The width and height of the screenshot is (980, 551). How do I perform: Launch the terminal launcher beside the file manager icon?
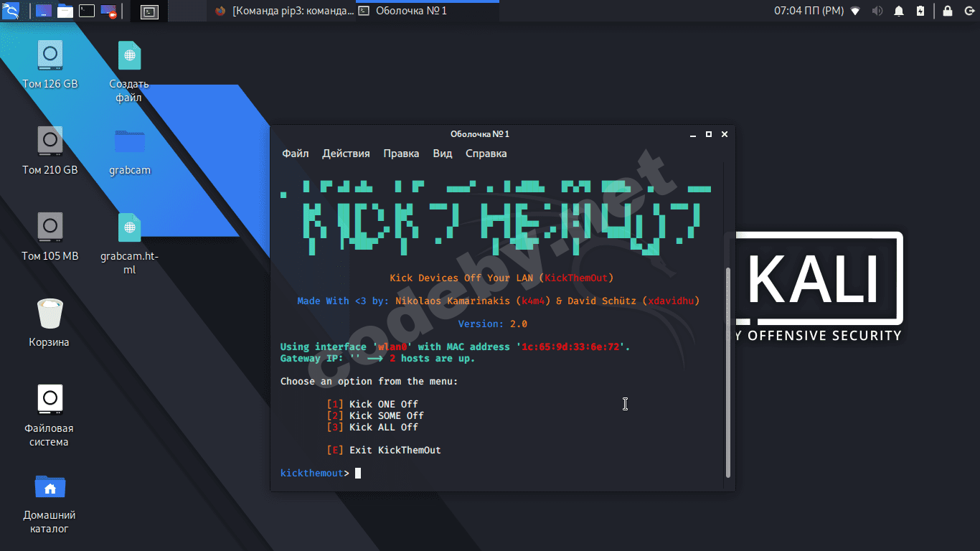tap(87, 11)
